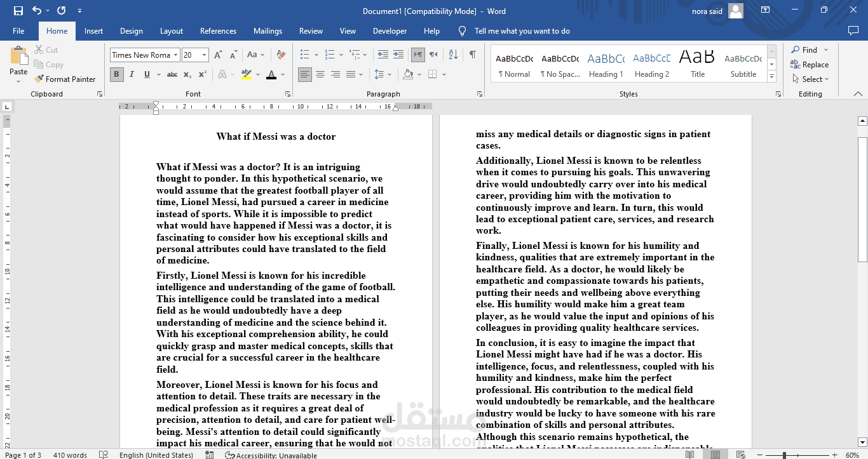Open the Clipboard pane launcher
This screenshot has height=459, width=868.
point(100,94)
